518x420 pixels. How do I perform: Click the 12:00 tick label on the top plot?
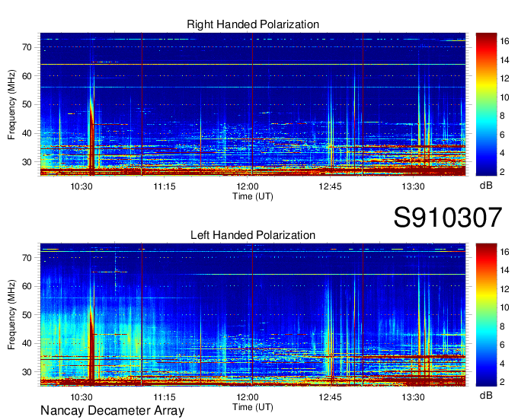pos(248,186)
